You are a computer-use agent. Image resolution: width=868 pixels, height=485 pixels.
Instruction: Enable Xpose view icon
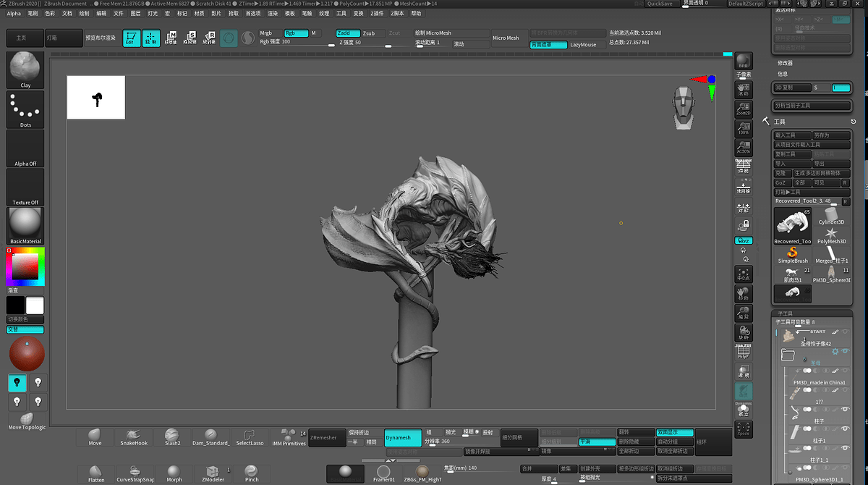pyautogui.click(x=743, y=429)
